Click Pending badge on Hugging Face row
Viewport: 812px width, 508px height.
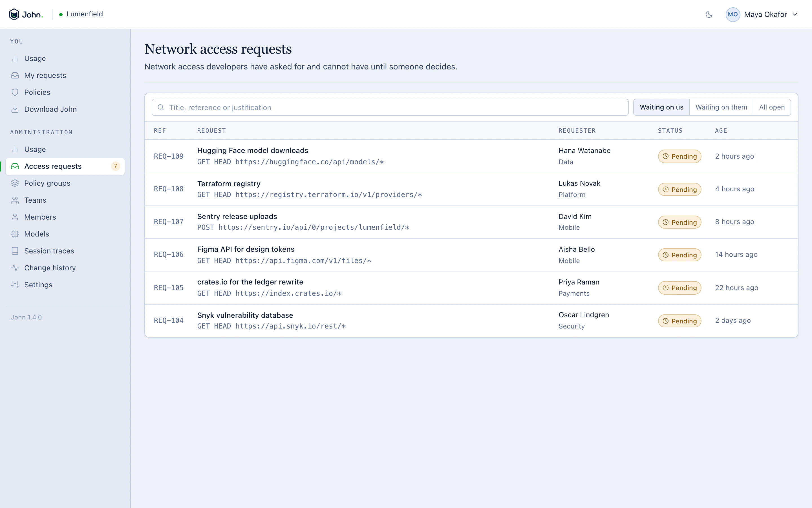pos(679,156)
